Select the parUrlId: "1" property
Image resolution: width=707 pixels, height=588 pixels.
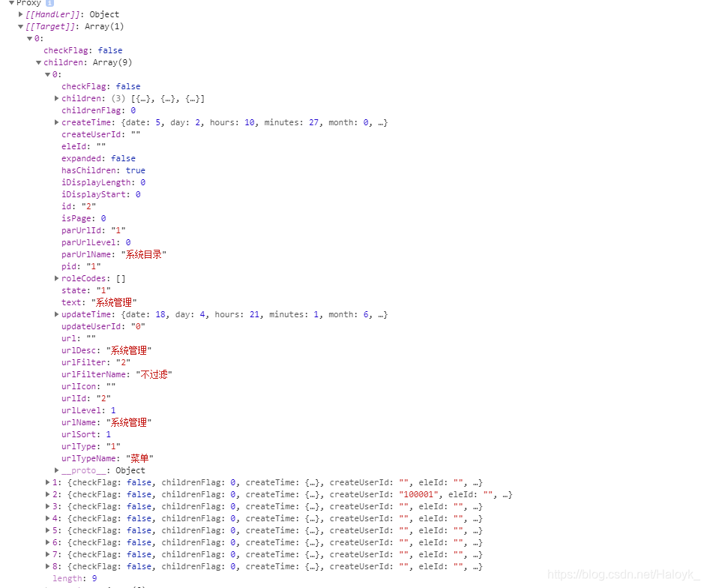(x=93, y=230)
